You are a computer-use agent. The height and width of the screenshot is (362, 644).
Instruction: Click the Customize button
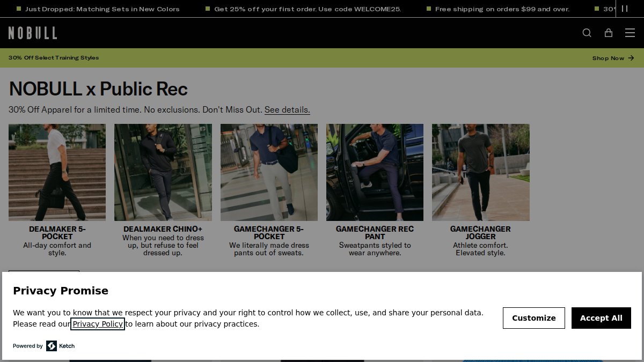click(x=534, y=318)
